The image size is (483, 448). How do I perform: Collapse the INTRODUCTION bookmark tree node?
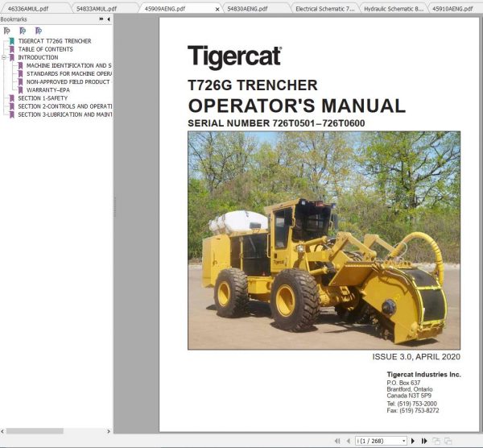click(x=4, y=57)
